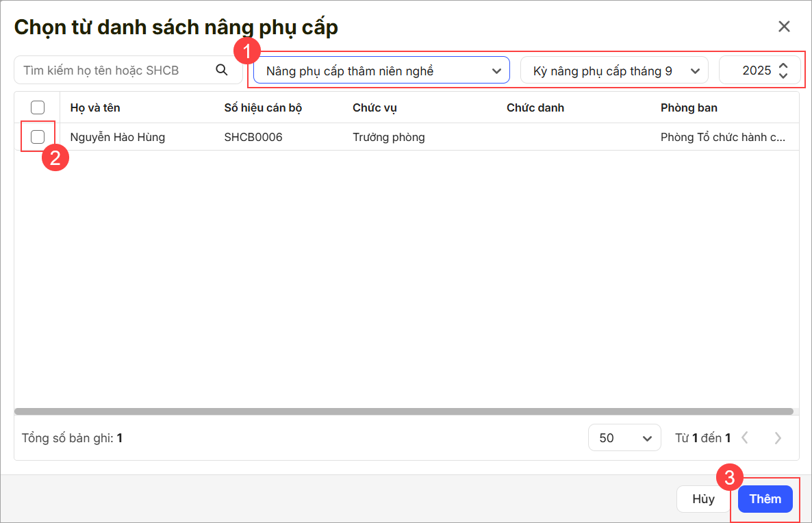812x523 pixels.
Task: Click the Phòng ban column header
Action: pyautogui.click(x=689, y=107)
